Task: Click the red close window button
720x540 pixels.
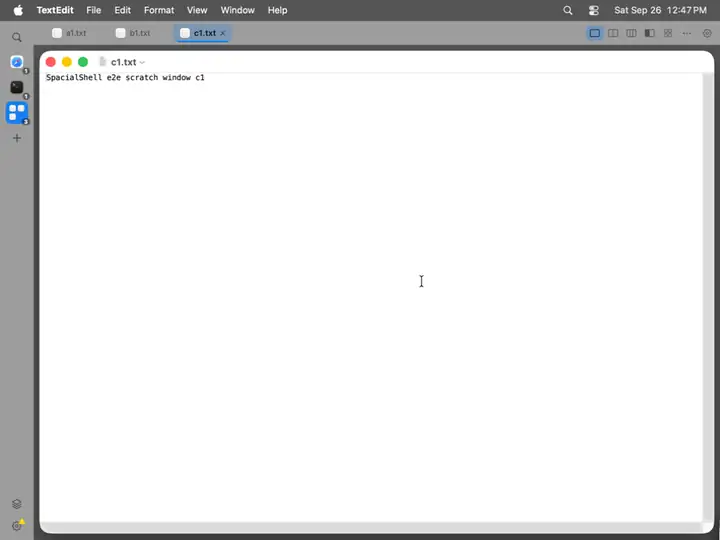Action: click(51, 62)
